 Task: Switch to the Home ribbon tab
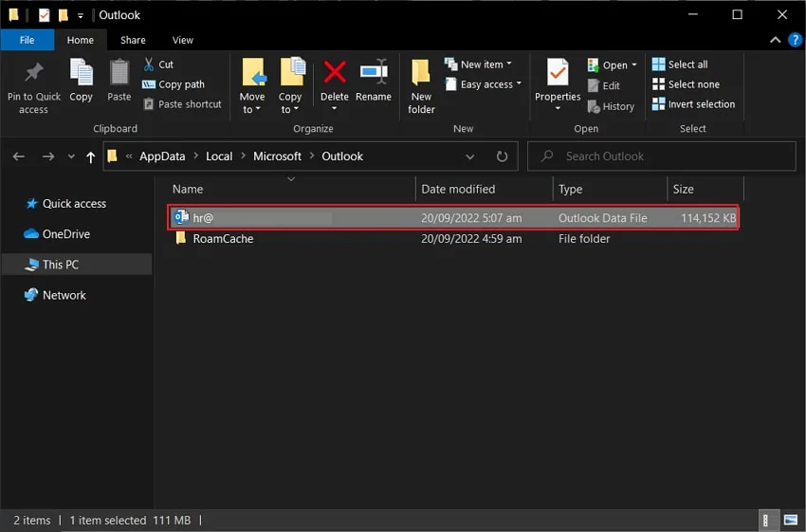81,40
